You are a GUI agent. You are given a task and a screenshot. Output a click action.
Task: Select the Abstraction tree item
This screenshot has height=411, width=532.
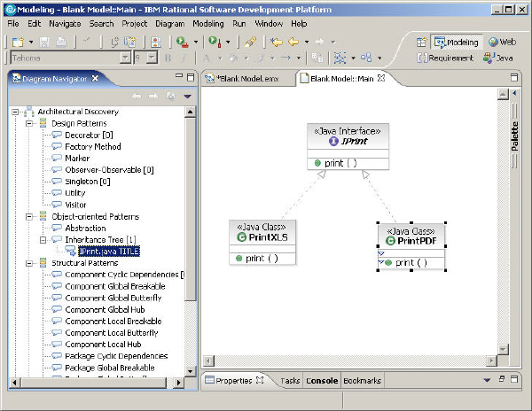click(85, 228)
